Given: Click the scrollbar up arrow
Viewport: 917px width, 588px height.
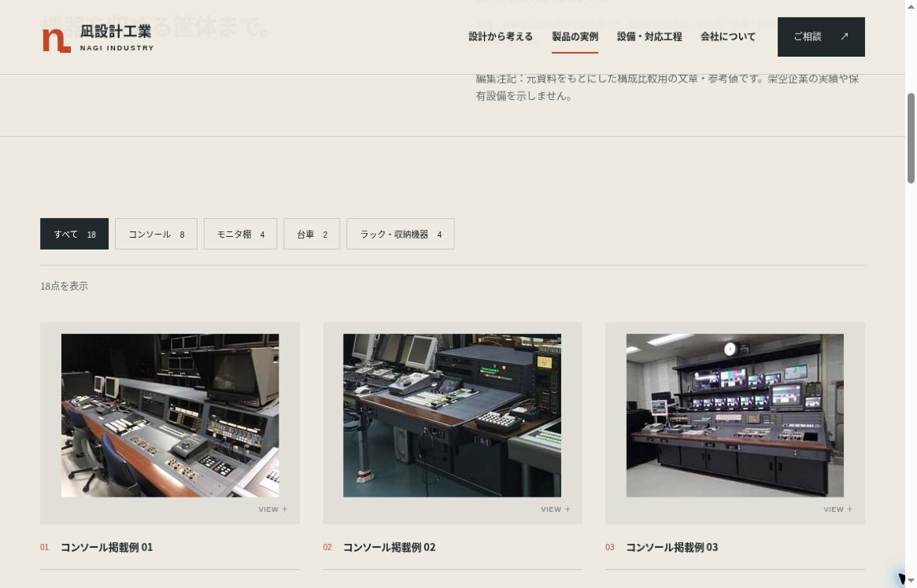Looking at the screenshot, I should (x=911, y=6).
